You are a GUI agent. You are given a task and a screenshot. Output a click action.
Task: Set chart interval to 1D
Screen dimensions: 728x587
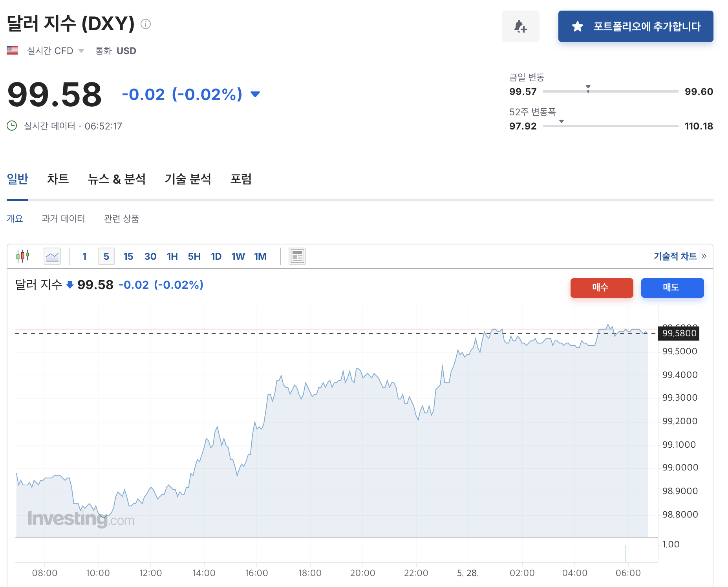(216, 256)
